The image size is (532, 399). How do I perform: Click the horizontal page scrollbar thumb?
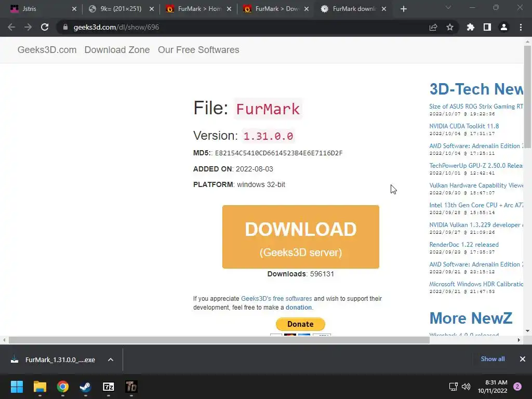(x=219, y=340)
